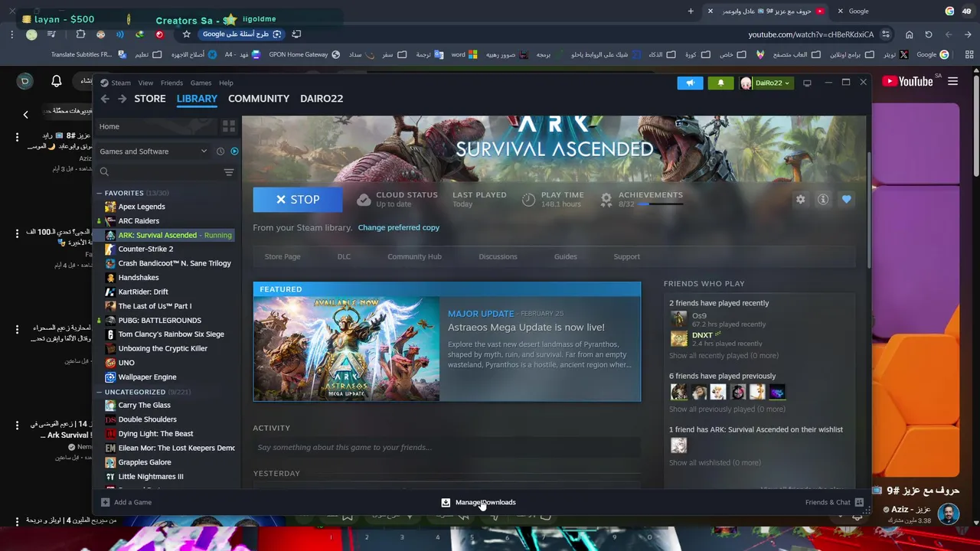Toggle ARK favorite heart icon
Viewport: 980px width, 551px height.
point(846,199)
